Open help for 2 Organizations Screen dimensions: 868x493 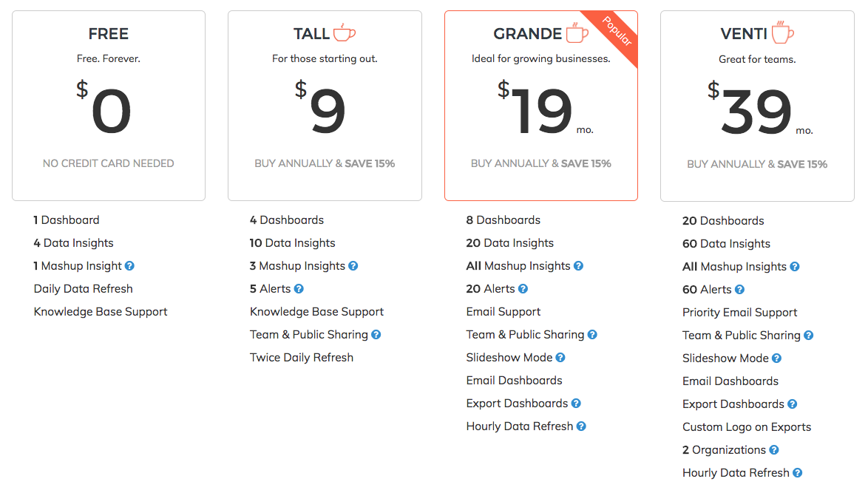(774, 450)
